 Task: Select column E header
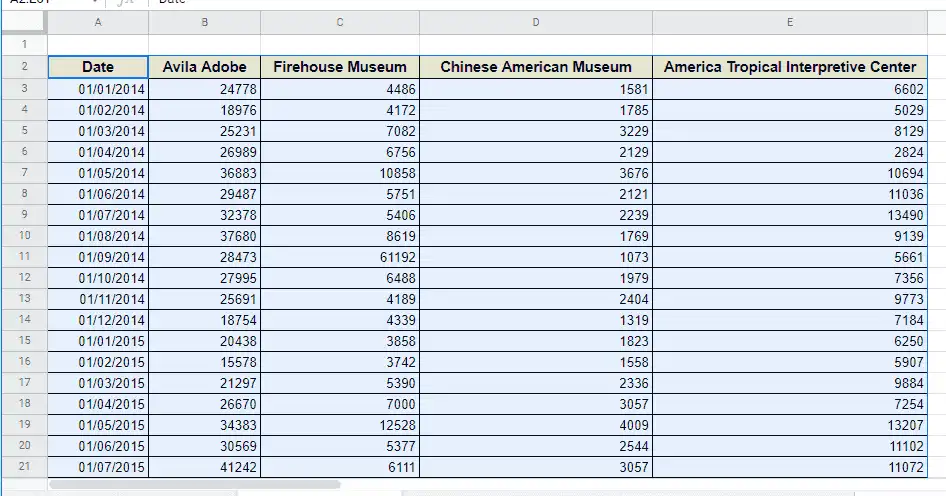[x=790, y=22]
